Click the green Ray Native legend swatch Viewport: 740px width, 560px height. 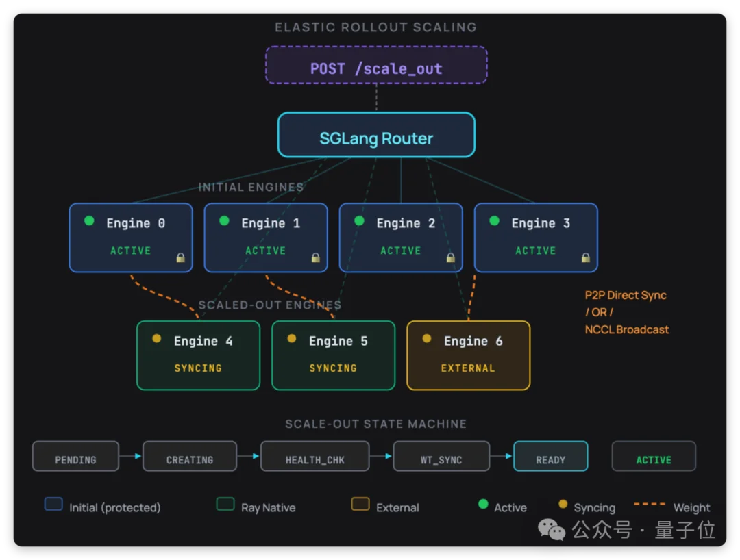pyautogui.click(x=225, y=505)
